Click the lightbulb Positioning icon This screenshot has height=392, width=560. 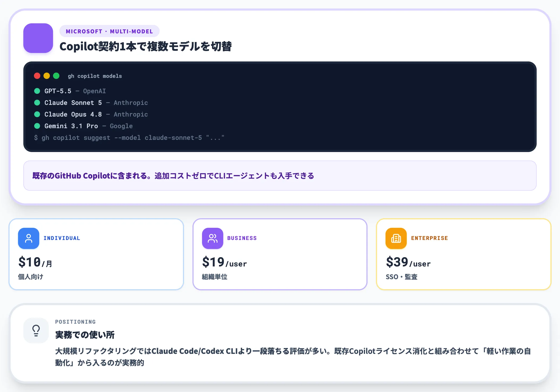click(x=36, y=331)
